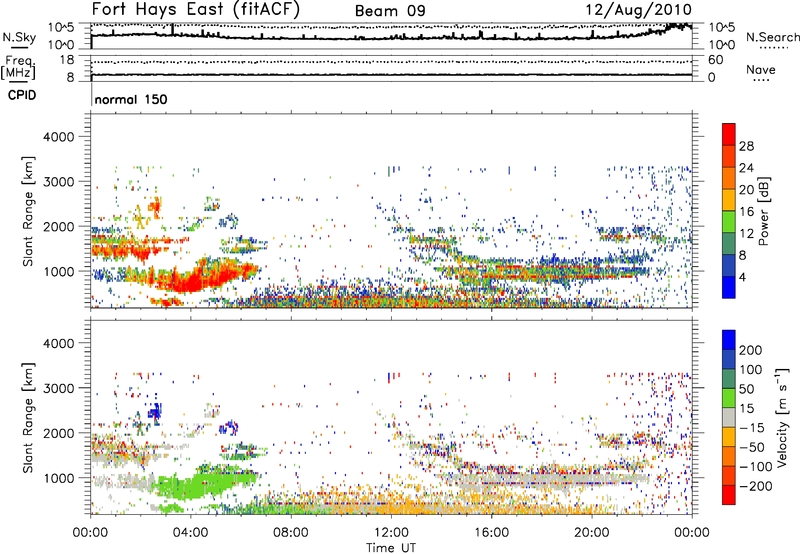Click the blue bottom swatch of Power colorbar

pos(729,287)
